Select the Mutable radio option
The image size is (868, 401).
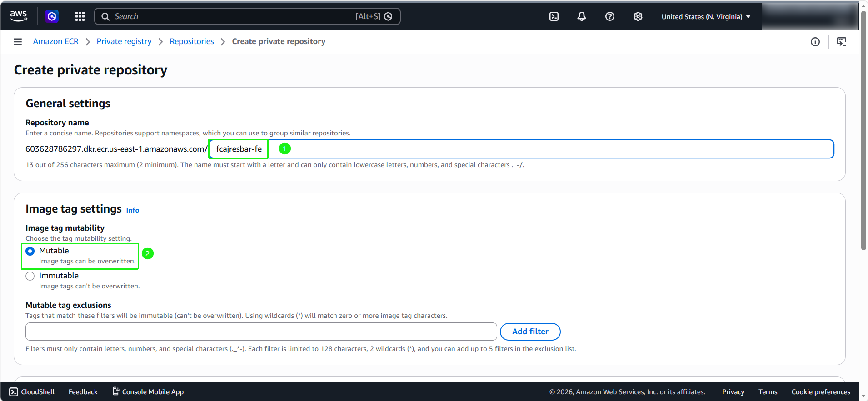30,251
